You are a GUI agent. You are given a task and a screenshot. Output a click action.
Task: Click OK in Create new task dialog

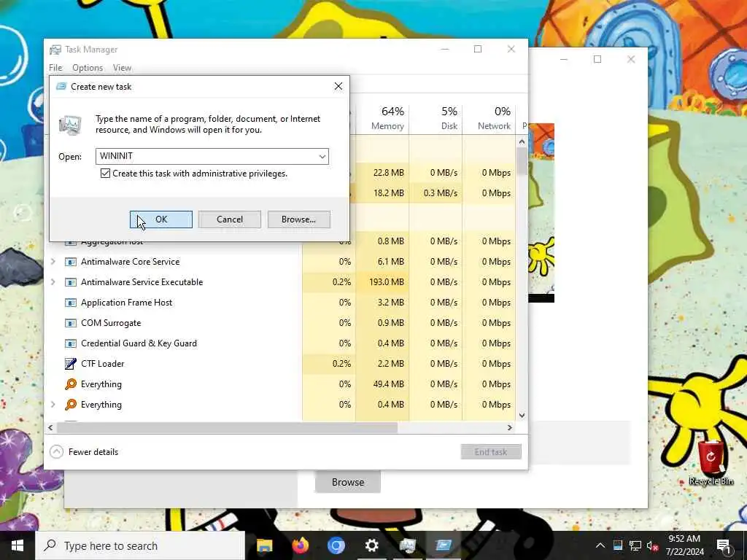point(161,219)
